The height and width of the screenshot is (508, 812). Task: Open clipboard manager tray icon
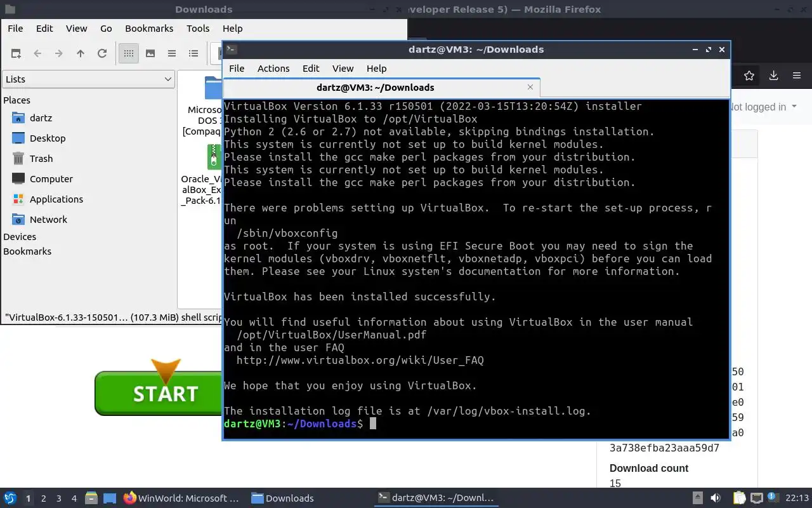click(739, 498)
